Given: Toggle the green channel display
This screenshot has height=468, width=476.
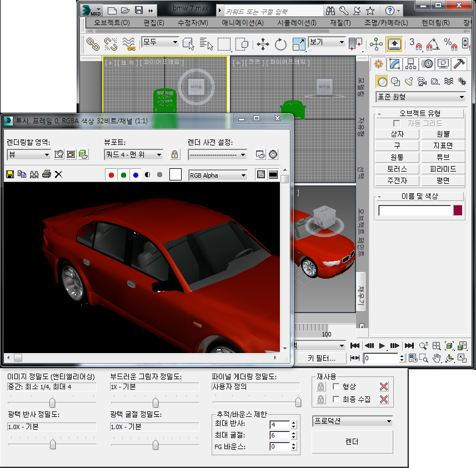Looking at the screenshot, I should pos(123,175).
